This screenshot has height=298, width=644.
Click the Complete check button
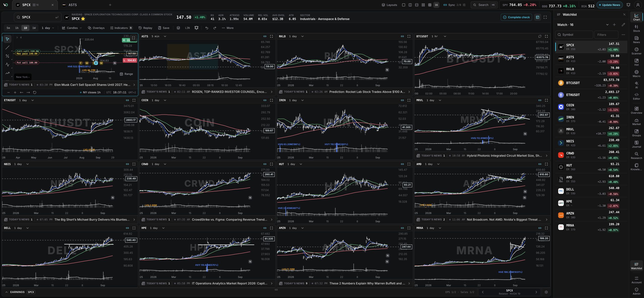pos(516,17)
